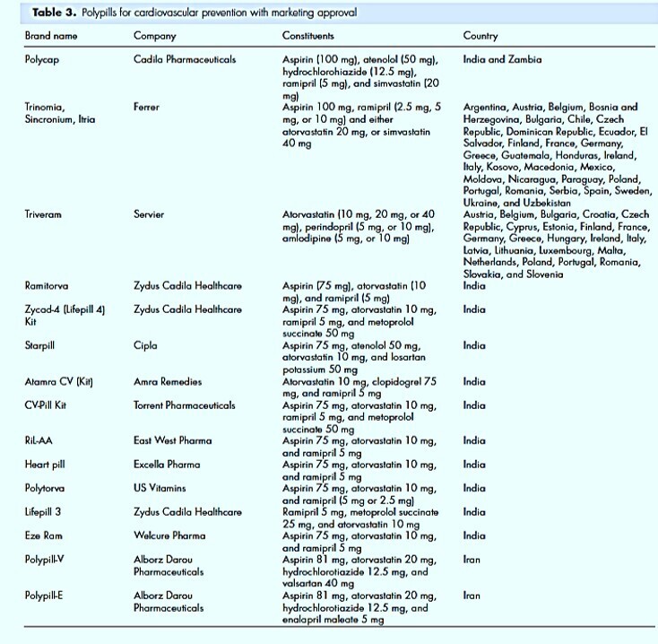
Task: Select the 'Polypill-V' brand name
Action: click(44, 560)
